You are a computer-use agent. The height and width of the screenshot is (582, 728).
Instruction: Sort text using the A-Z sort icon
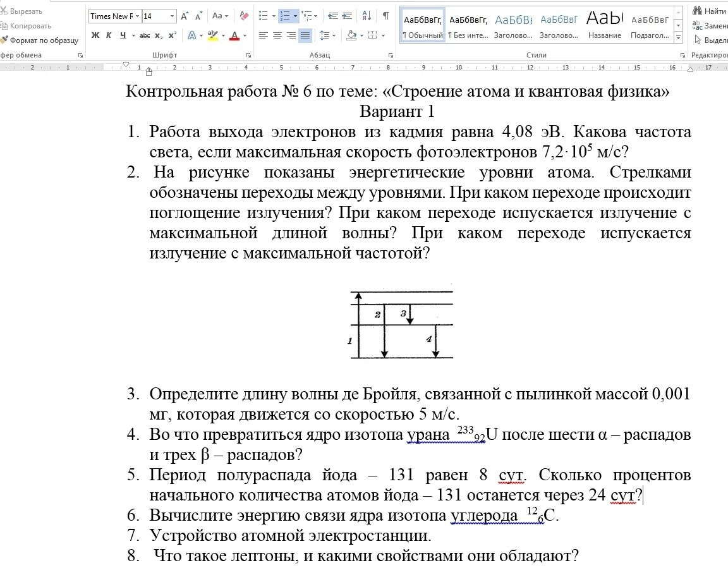(x=367, y=16)
